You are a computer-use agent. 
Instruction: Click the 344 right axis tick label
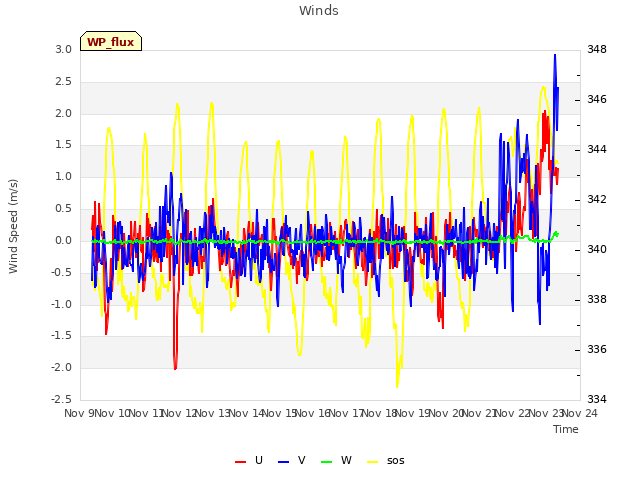tap(597, 149)
